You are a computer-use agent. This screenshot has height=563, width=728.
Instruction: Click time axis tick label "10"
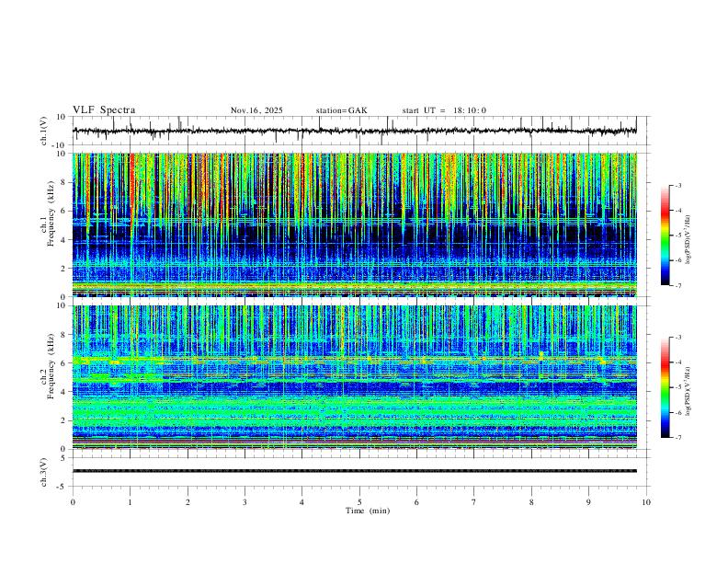tap(646, 502)
